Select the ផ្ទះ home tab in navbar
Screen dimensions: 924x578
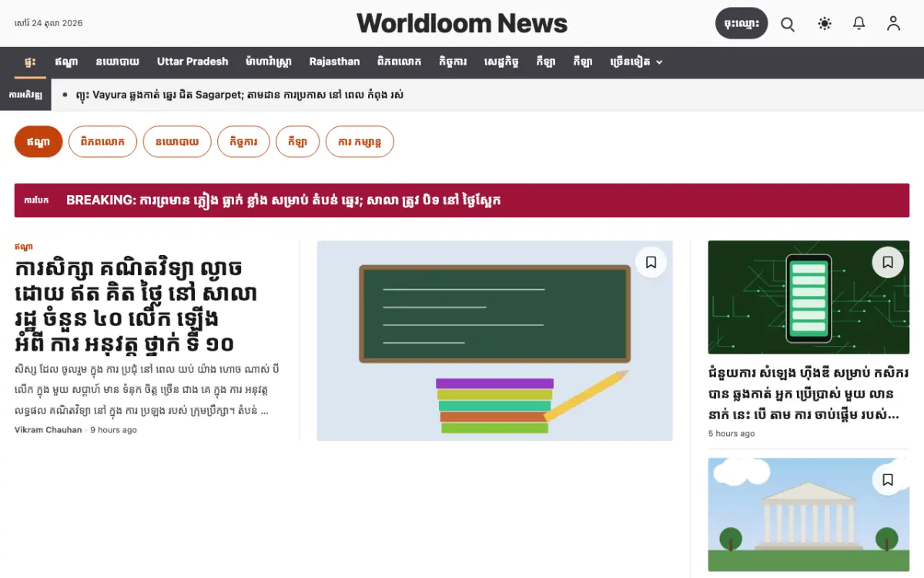pos(29,62)
